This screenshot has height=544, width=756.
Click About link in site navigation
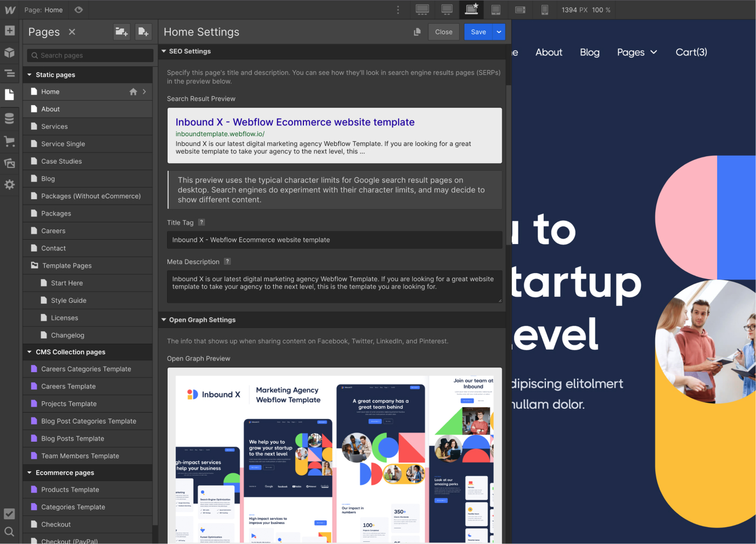click(x=549, y=52)
